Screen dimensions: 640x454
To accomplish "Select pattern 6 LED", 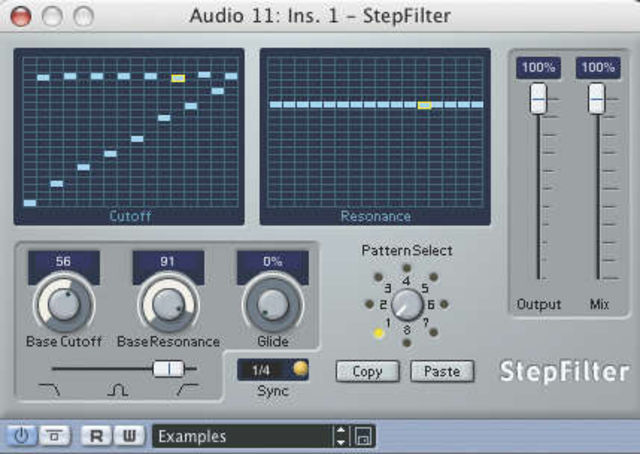I will coord(444,304).
